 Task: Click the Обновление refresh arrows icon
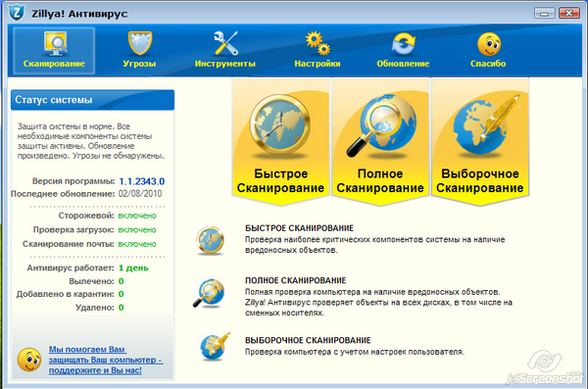coord(403,43)
